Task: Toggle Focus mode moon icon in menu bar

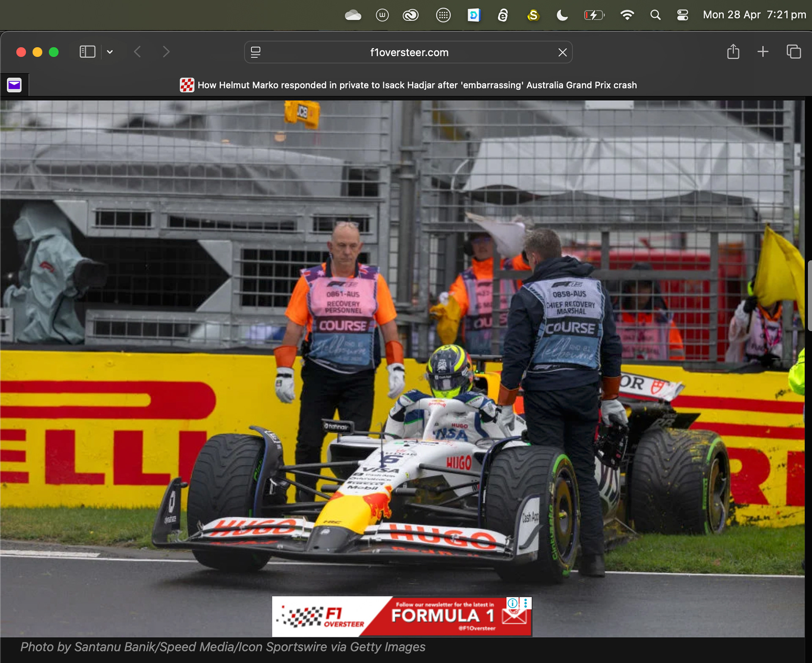Action: tap(562, 16)
